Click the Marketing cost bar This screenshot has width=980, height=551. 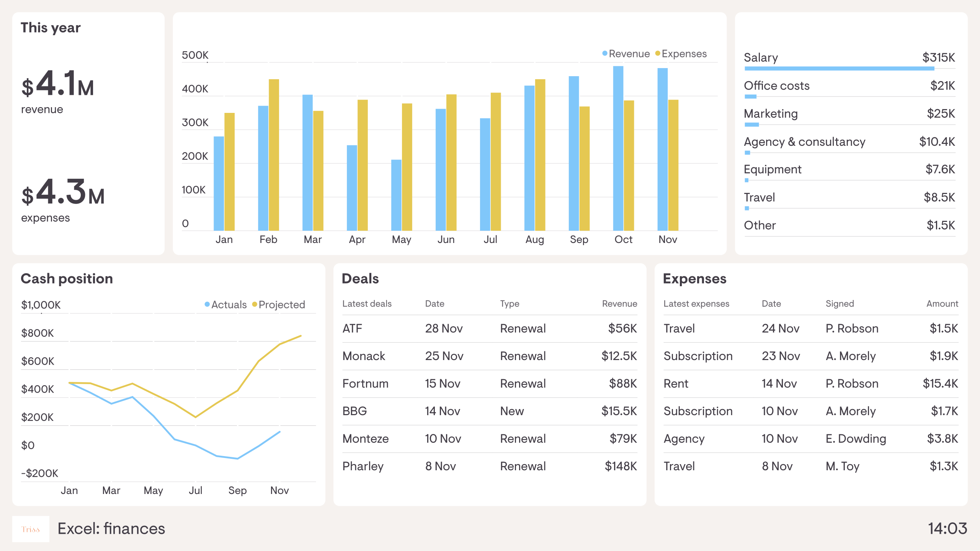[x=751, y=125]
